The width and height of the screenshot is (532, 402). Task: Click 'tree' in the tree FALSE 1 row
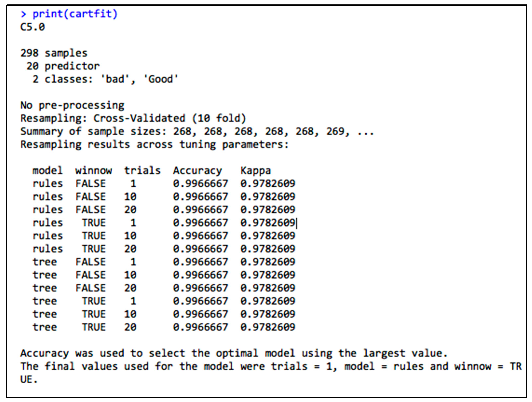coord(45,262)
